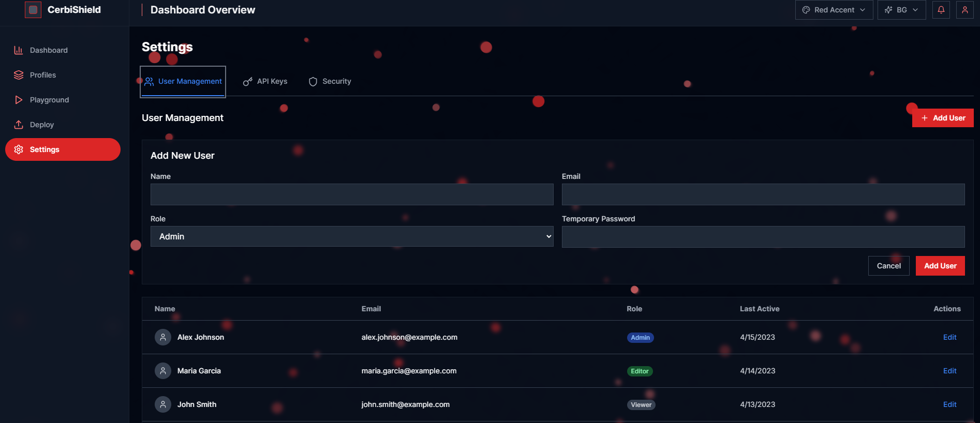
Task: Click Edit link for John Smith
Action: tap(949, 404)
